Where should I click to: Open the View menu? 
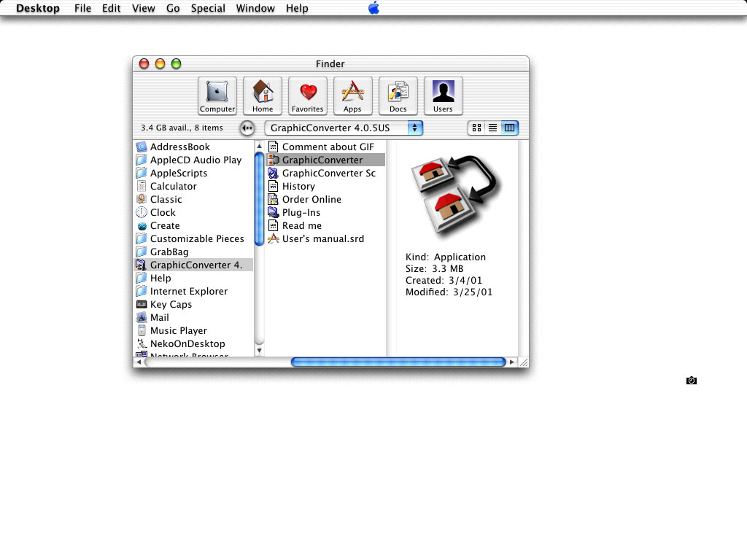pyautogui.click(x=144, y=8)
